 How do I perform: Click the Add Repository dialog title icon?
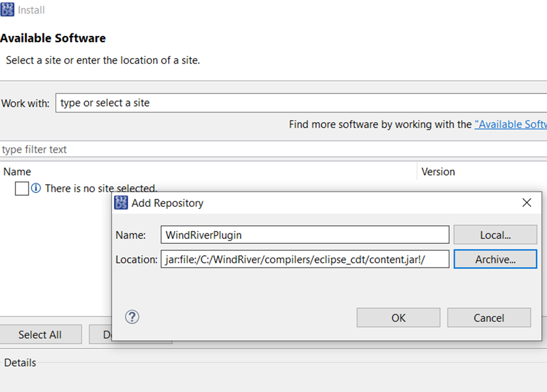pos(121,203)
